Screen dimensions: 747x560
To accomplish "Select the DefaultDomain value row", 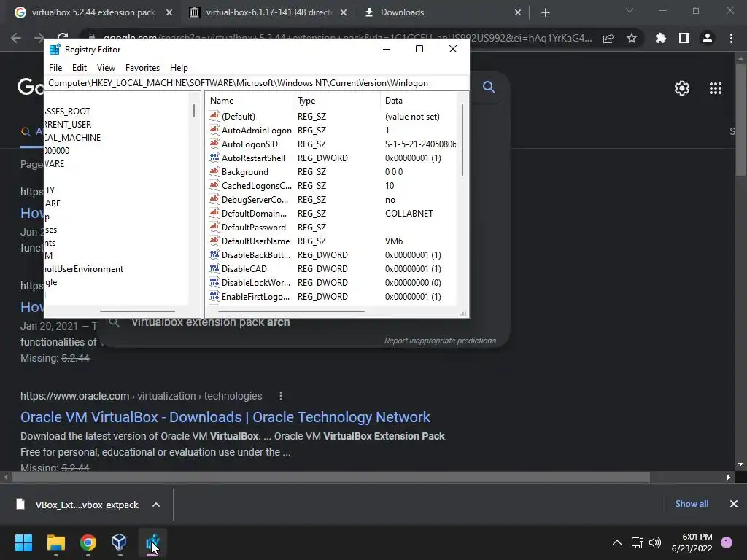I will tap(332, 214).
